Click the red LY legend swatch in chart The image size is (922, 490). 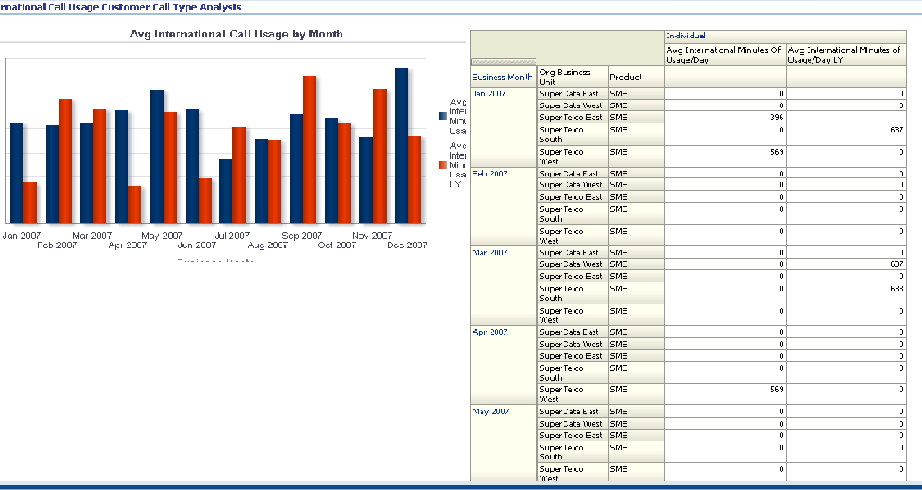(x=443, y=165)
